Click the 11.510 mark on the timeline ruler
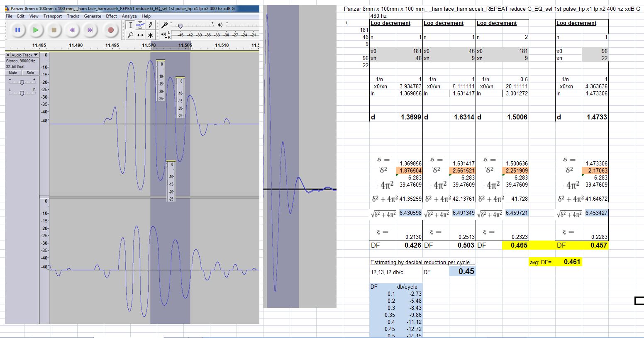Screen dimensions: 644x338 tap(222, 45)
